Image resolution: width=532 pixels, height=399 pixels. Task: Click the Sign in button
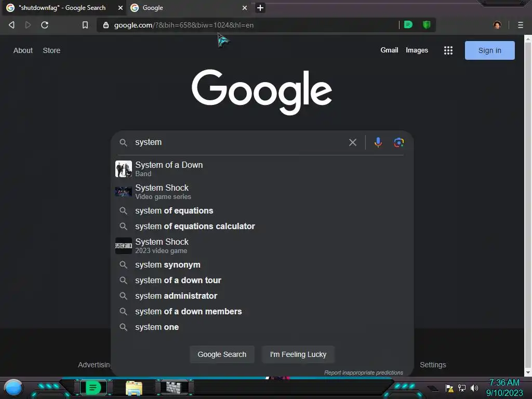(x=489, y=50)
